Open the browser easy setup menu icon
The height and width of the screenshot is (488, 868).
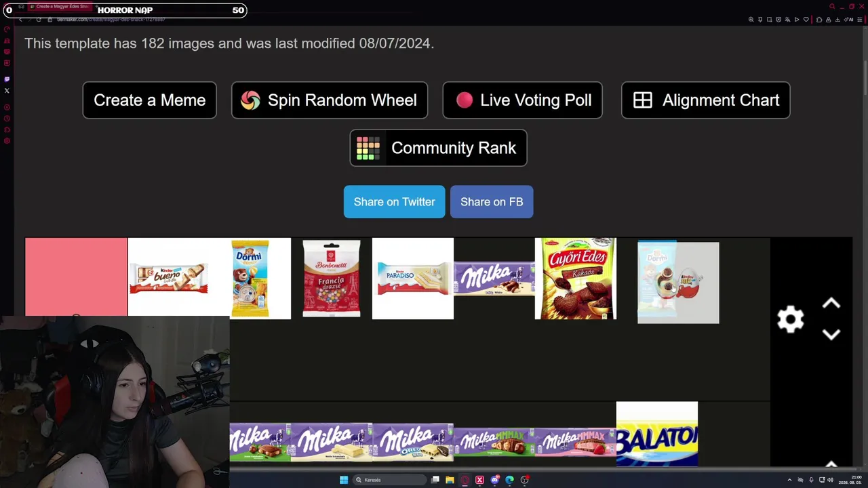[x=860, y=20]
